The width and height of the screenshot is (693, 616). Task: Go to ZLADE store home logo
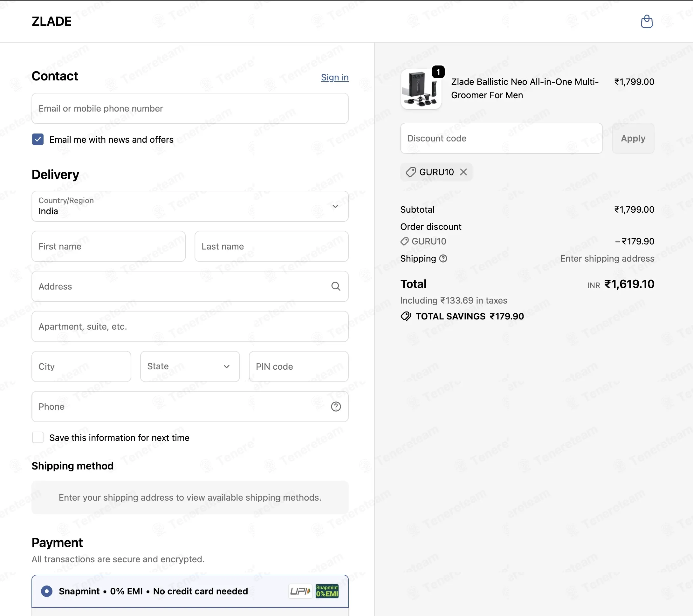tap(51, 21)
